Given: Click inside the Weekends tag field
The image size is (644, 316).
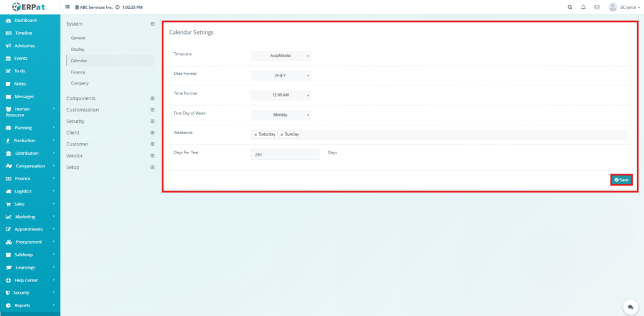Looking at the screenshot, I should pyautogui.click(x=439, y=135).
